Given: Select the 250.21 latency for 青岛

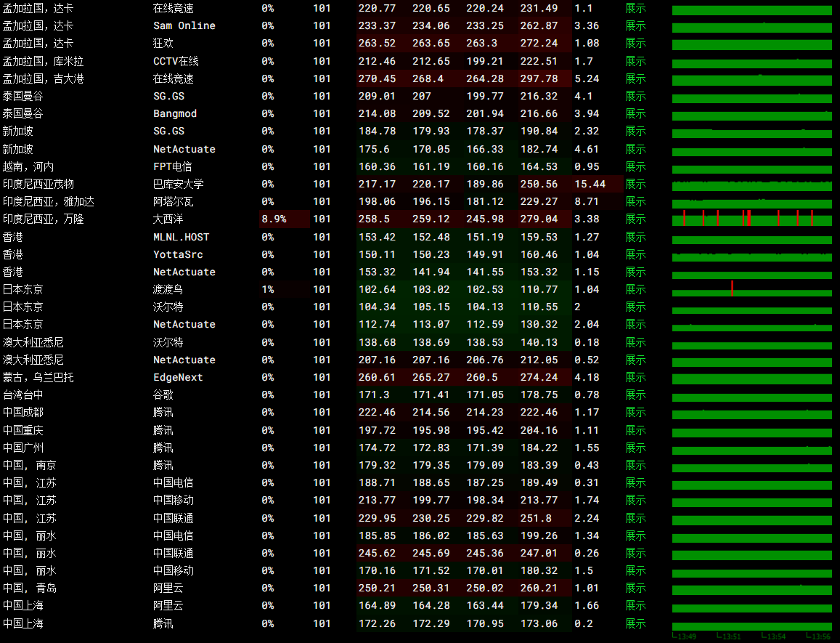Looking at the screenshot, I should tap(377, 589).
